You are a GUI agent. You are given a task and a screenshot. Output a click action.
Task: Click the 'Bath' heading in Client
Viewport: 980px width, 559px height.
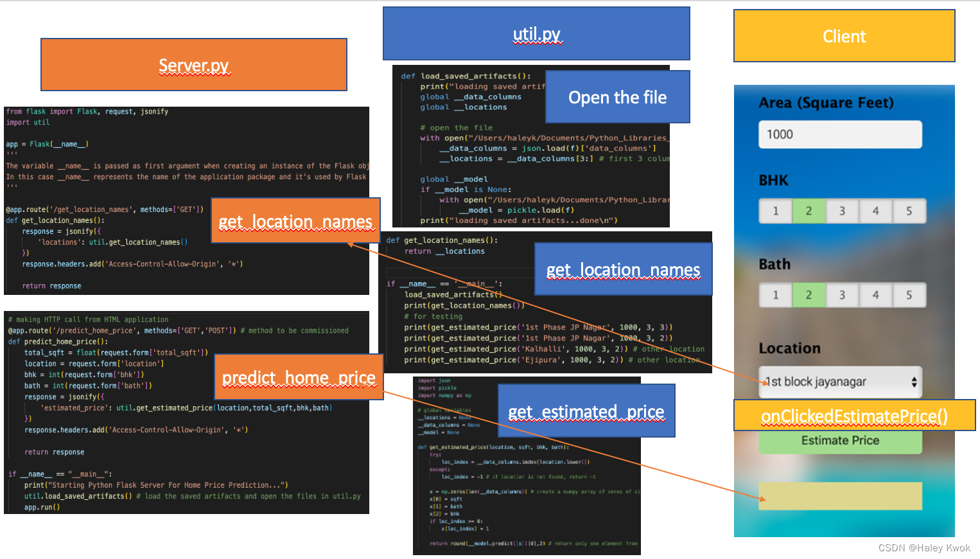[x=774, y=264]
